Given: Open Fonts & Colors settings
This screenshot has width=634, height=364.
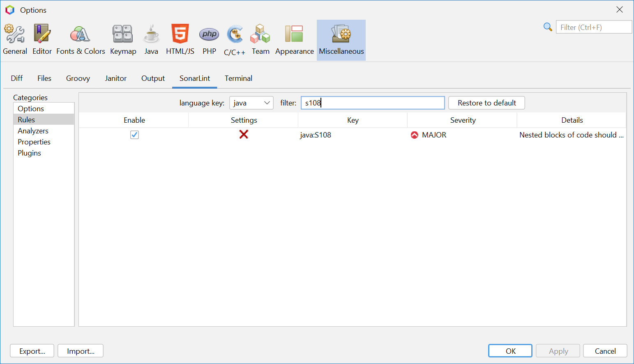Looking at the screenshot, I should point(81,39).
